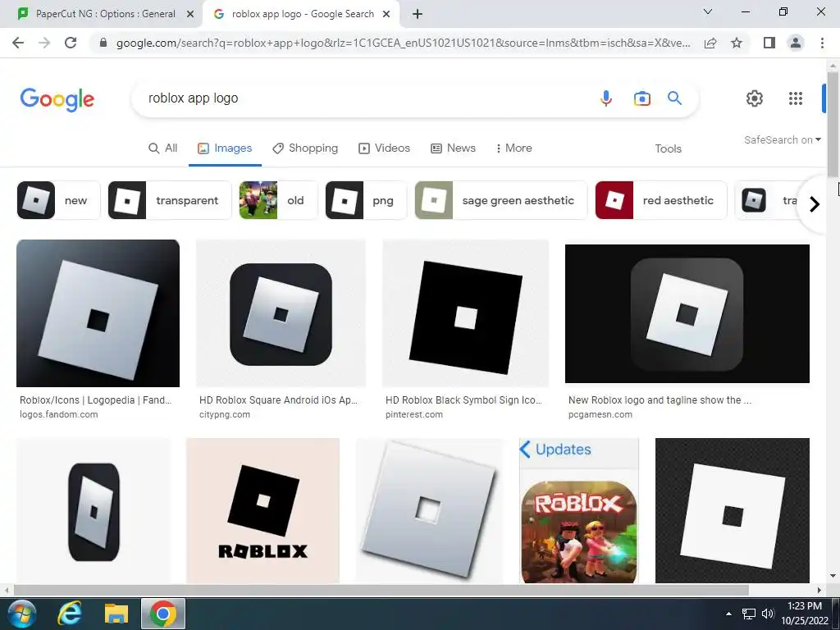Open black logo with ROBLOX wordmark thumbnail
Image resolution: width=840 pixels, height=630 pixels.
click(x=263, y=510)
